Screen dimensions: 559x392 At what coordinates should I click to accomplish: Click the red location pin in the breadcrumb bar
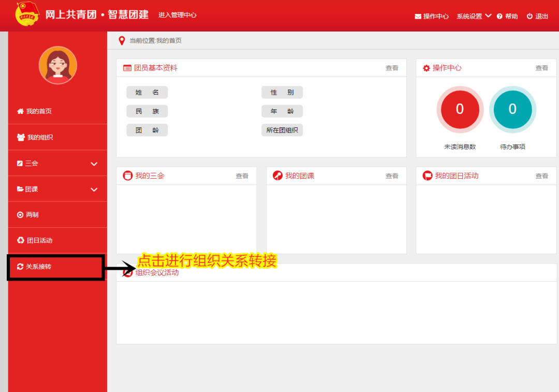(123, 40)
